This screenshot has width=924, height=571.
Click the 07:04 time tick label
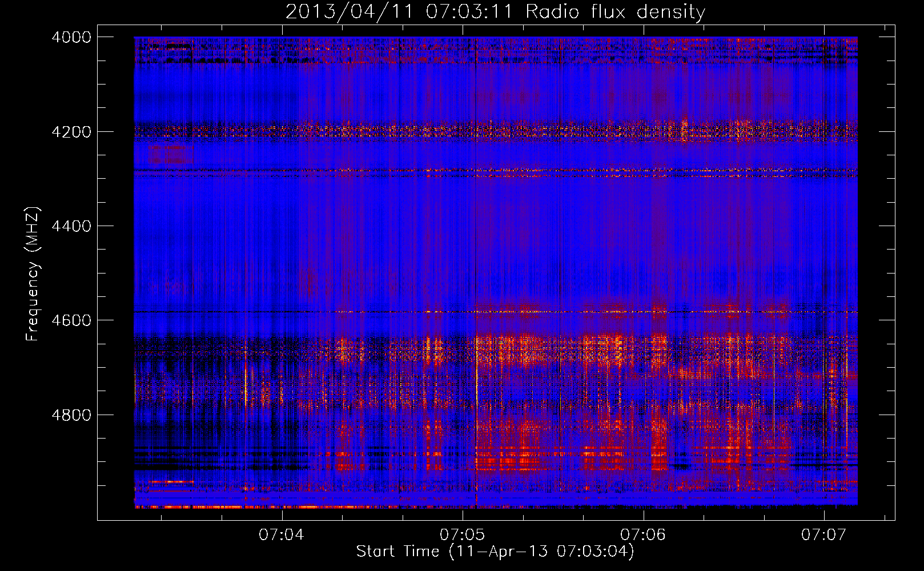(x=282, y=534)
